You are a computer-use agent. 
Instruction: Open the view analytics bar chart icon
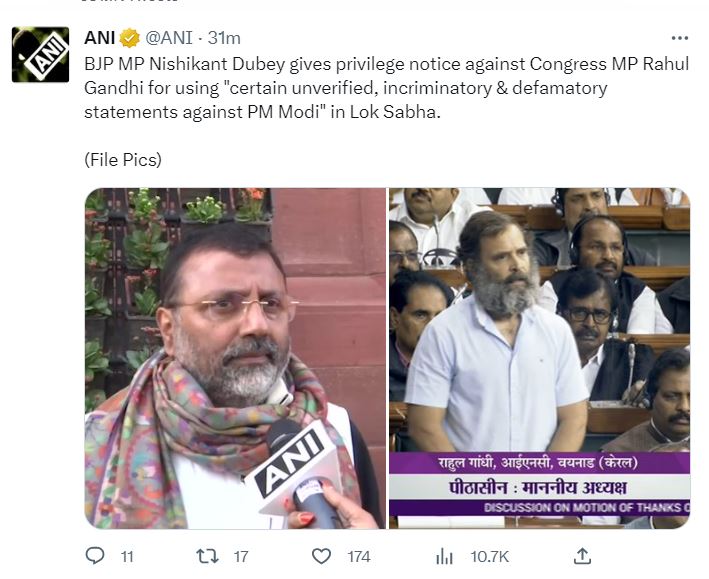point(444,556)
